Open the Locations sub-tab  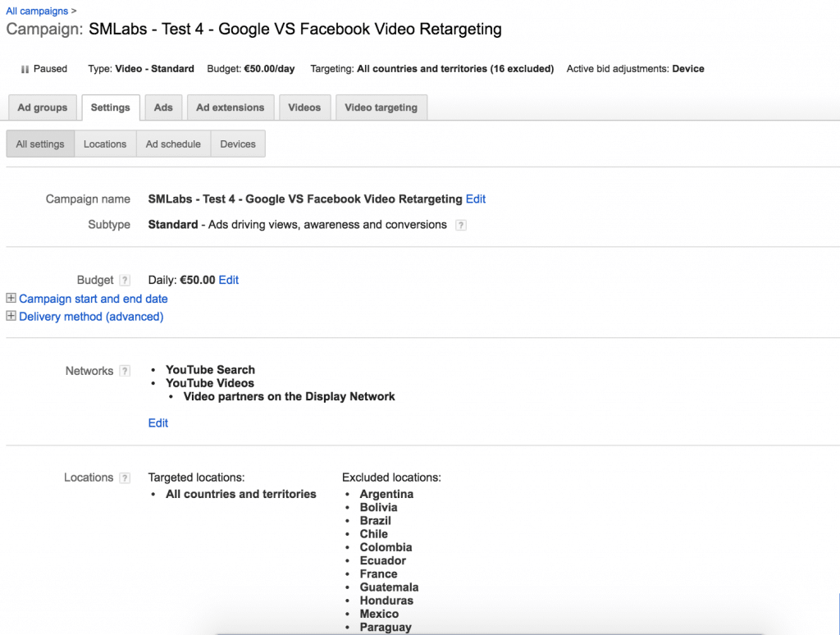point(105,144)
